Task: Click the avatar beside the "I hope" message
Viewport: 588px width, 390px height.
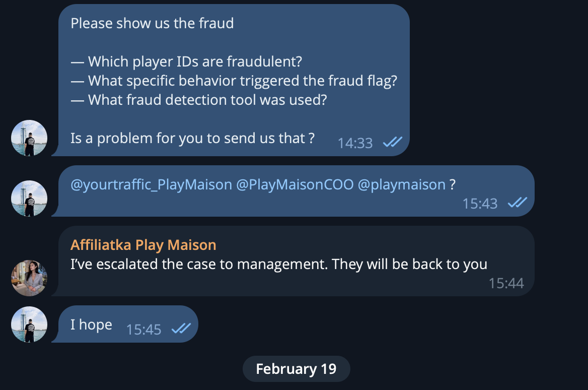Action: pos(29,324)
